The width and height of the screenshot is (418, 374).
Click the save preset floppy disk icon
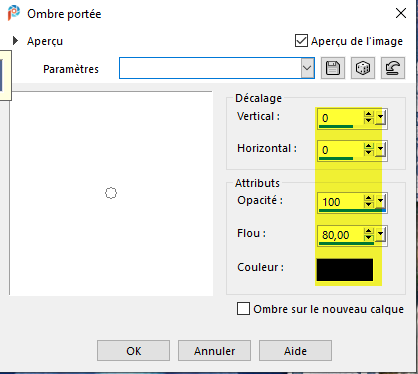[x=333, y=68]
